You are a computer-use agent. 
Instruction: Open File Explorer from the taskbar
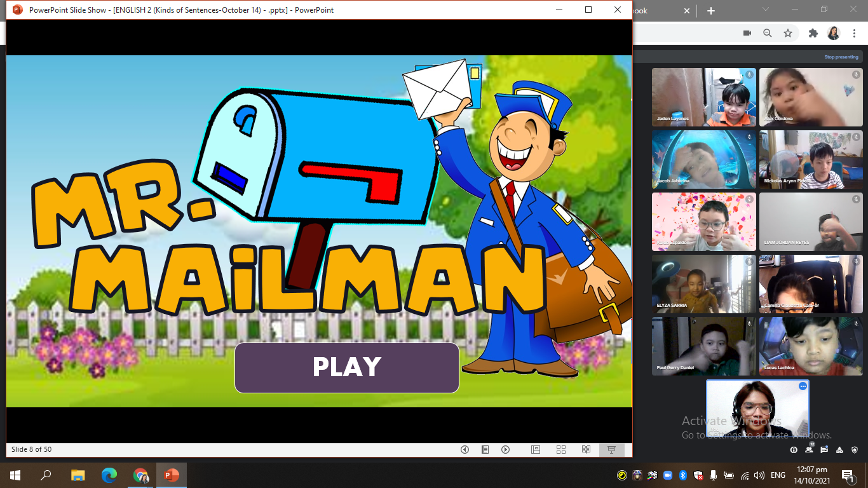tap(78, 475)
